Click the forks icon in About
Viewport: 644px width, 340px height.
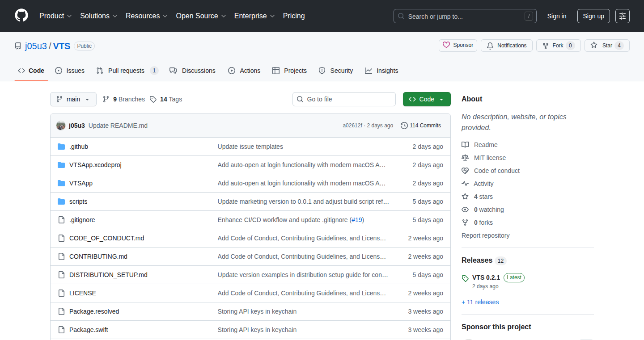(x=465, y=222)
